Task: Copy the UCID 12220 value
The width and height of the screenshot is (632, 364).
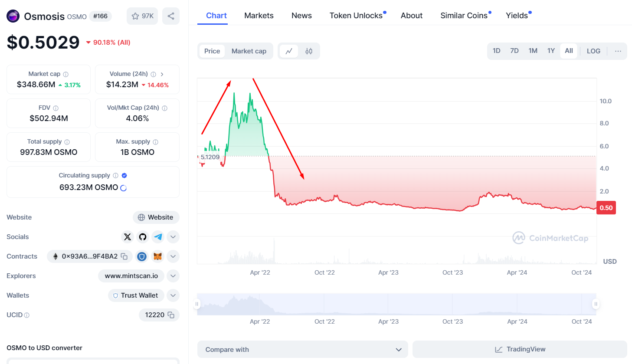Action: coord(171,315)
